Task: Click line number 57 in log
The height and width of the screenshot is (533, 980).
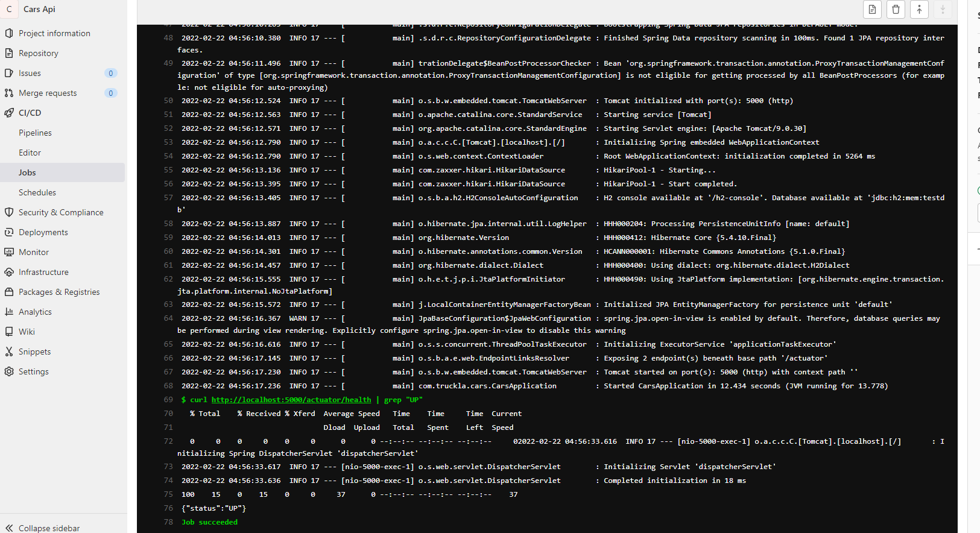Action: [x=168, y=198]
